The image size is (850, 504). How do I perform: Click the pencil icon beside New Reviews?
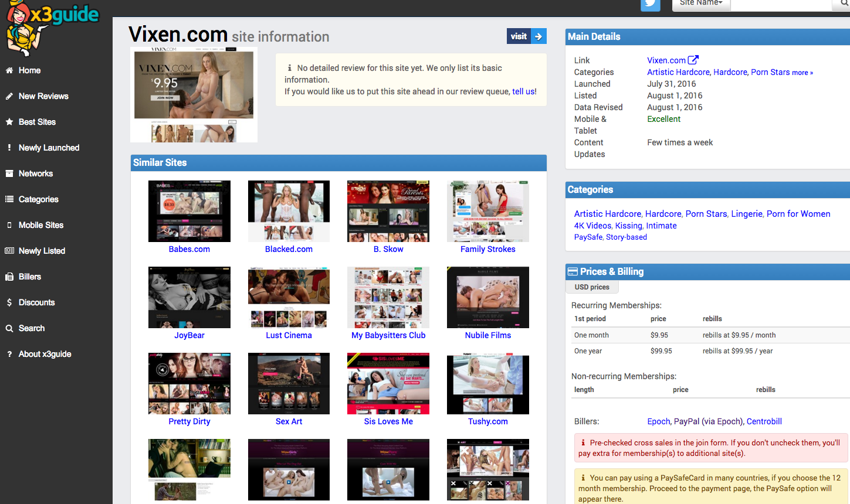pyautogui.click(x=9, y=96)
